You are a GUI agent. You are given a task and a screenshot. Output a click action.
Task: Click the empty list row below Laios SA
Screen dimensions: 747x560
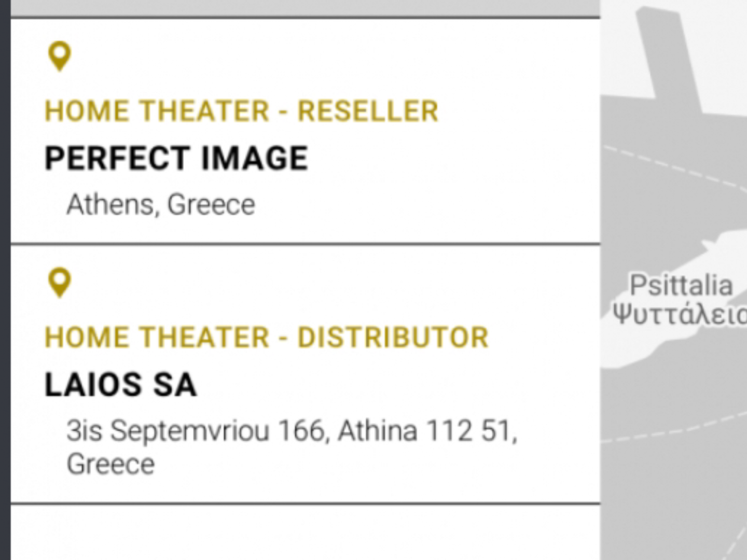pos(305,533)
